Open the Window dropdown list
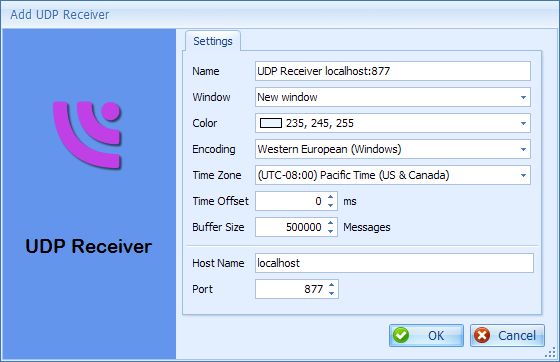This screenshot has height=362, width=560. [523, 97]
